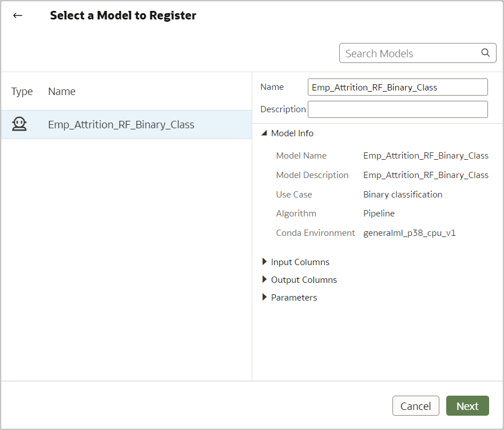This screenshot has height=430, width=504.
Task: Click the Cancel button
Action: (x=415, y=406)
